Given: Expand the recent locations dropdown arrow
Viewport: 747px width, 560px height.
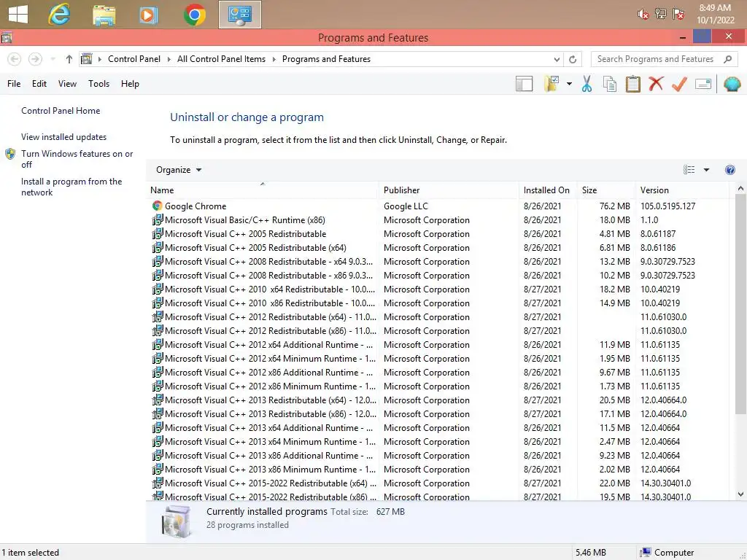Looking at the screenshot, I should click(x=53, y=59).
